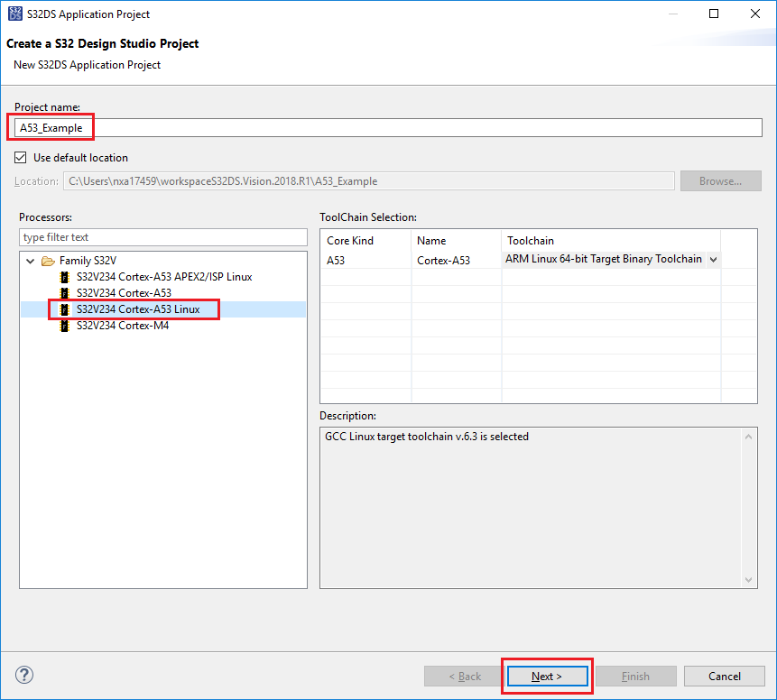Click the Processors filter text field
Viewport: 777px width, 700px height.
(x=163, y=237)
